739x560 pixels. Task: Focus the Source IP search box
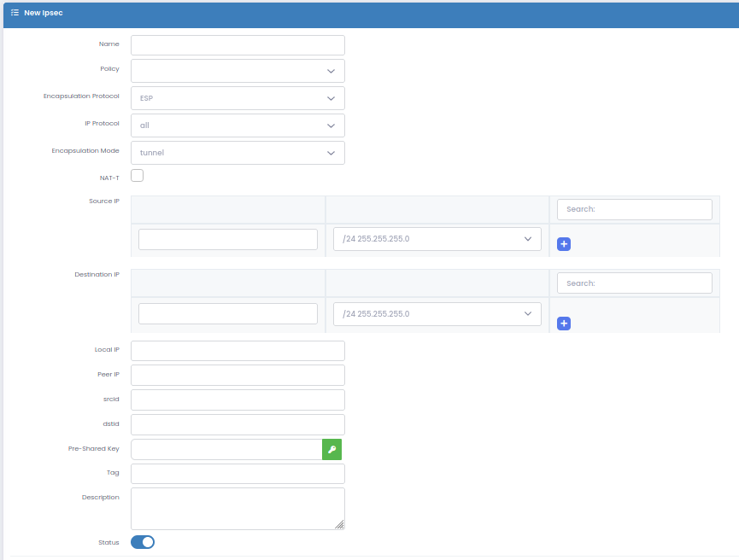click(634, 209)
